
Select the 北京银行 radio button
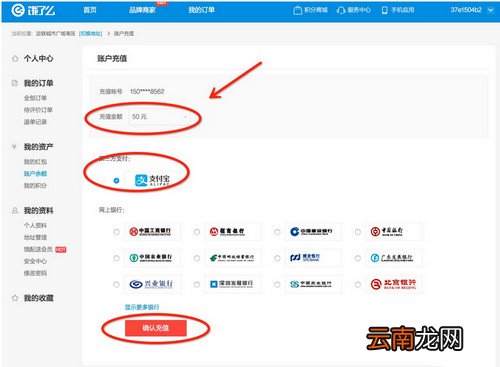click(358, 284)
